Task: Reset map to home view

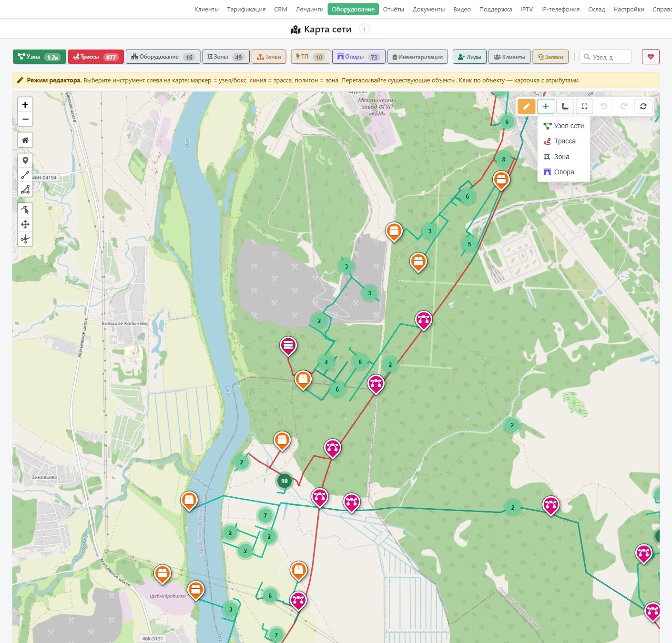Action: [25, 140]
